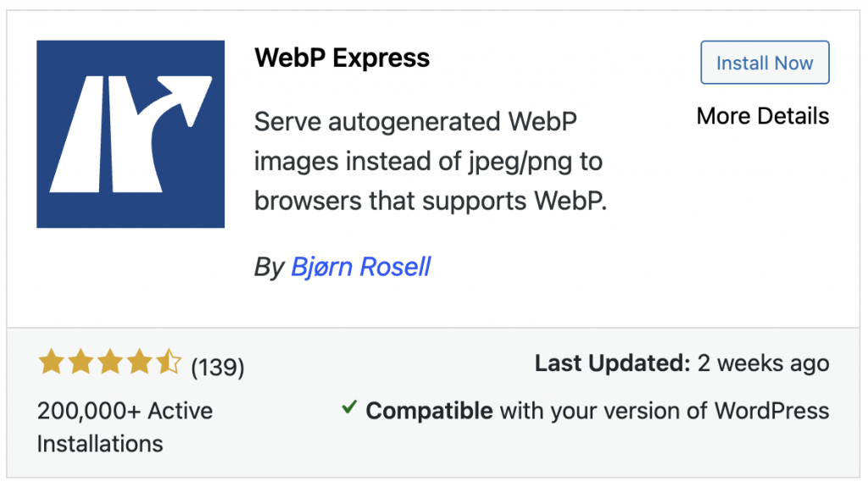Click the (139) ratings count
This screenshot has width=868, height=487.
click(218, 367)
